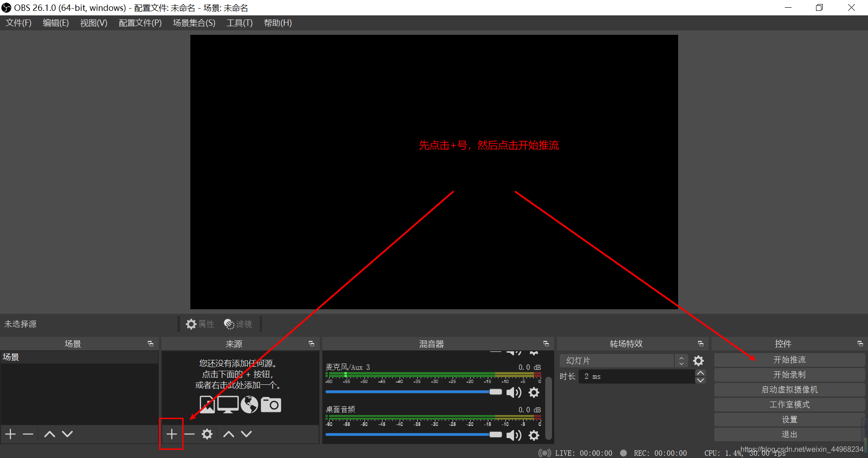
Task: Click the black preview canvas
Action: click(x=434, y=172)
